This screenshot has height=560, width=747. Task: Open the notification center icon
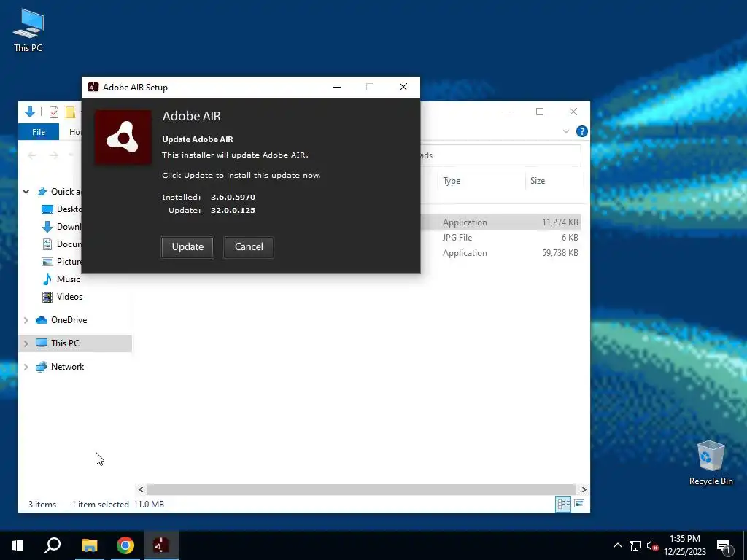click(724, 545)
